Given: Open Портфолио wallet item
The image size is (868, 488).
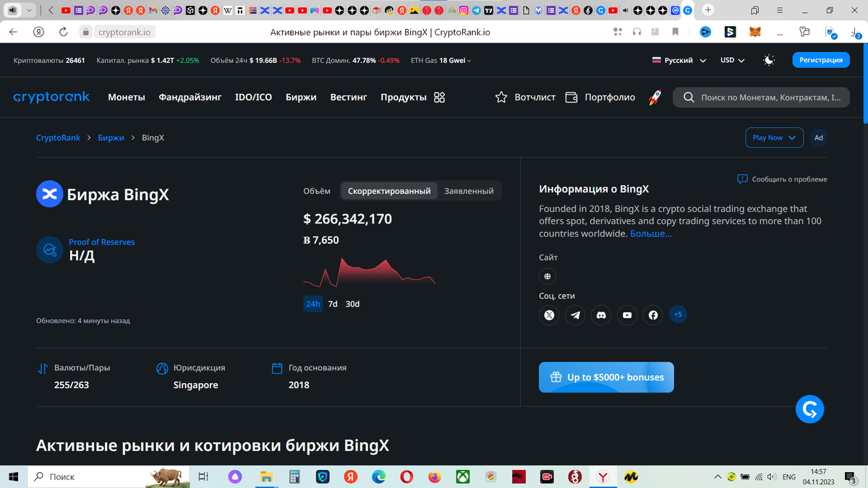Looking at the screenshot, I should [x=600, y=98].
